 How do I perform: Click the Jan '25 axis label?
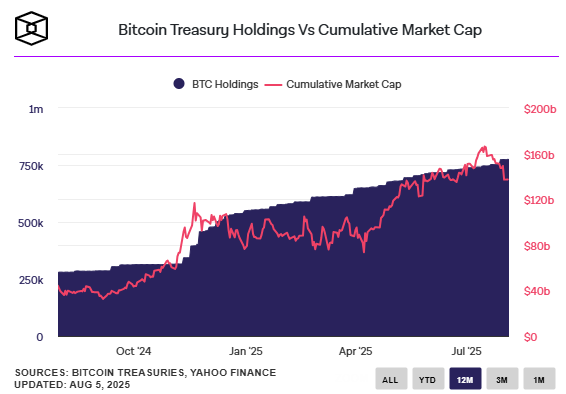246,351
